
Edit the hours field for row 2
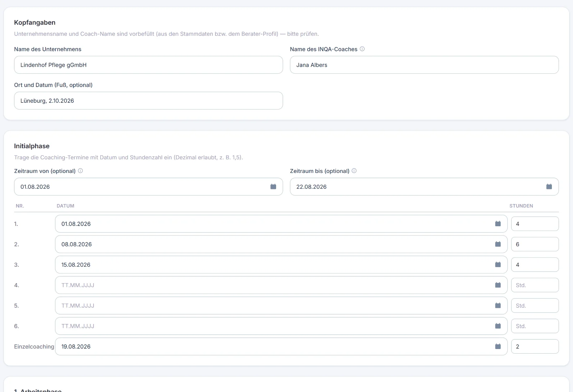click(535, 244)
